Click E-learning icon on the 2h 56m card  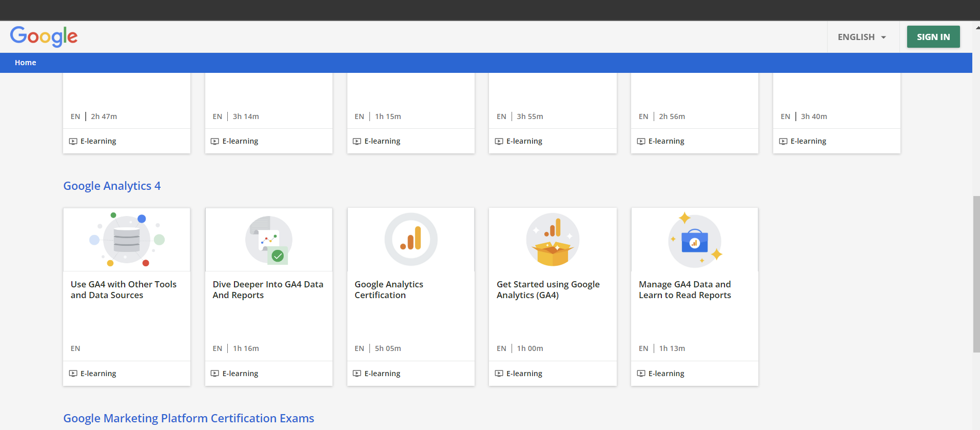tap(641, 141)
